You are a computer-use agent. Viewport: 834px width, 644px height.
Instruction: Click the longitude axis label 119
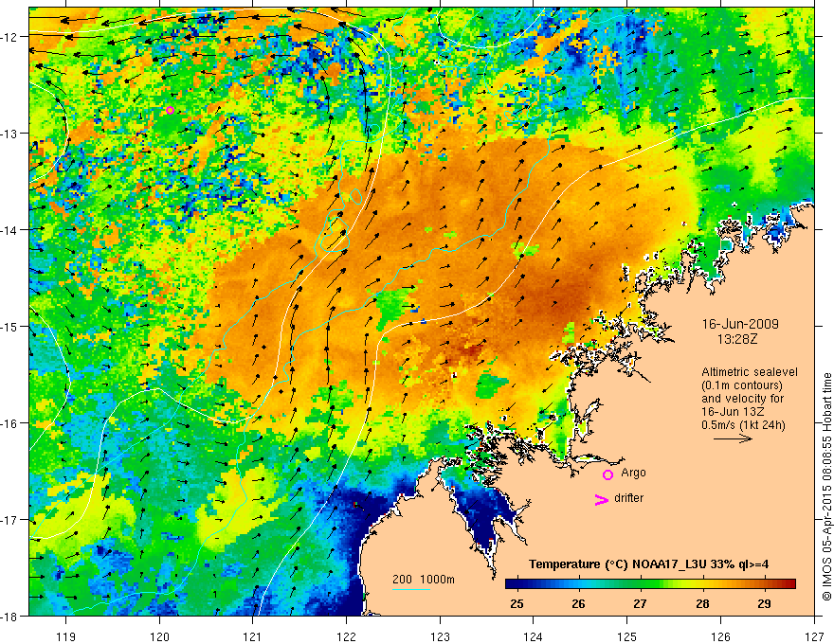(66, 636)
